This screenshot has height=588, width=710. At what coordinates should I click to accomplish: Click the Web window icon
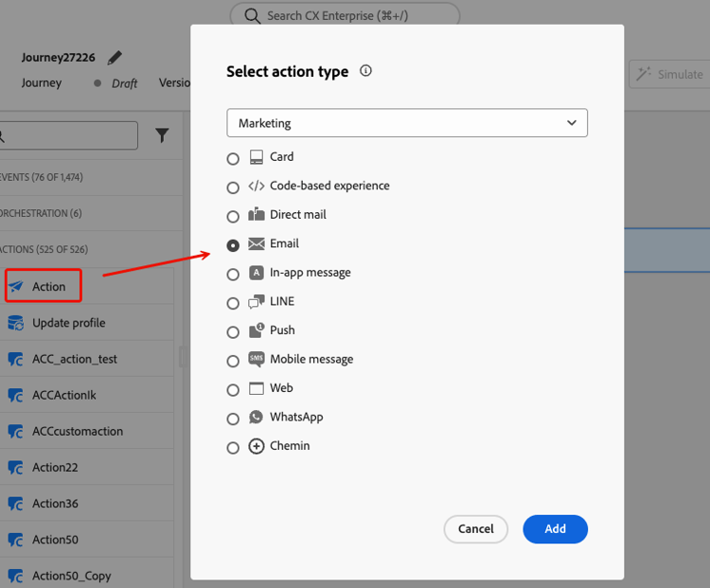(257, 388)
